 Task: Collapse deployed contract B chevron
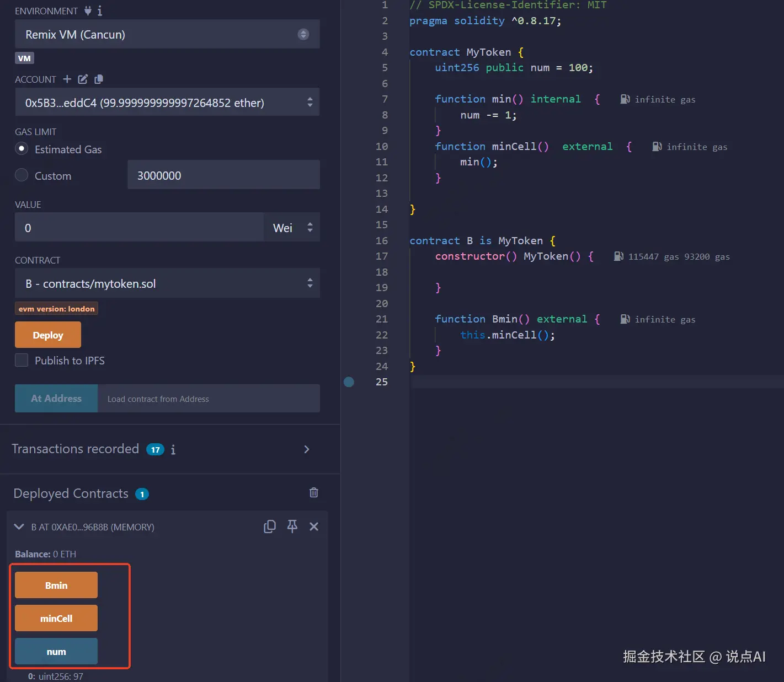point(19,527)
